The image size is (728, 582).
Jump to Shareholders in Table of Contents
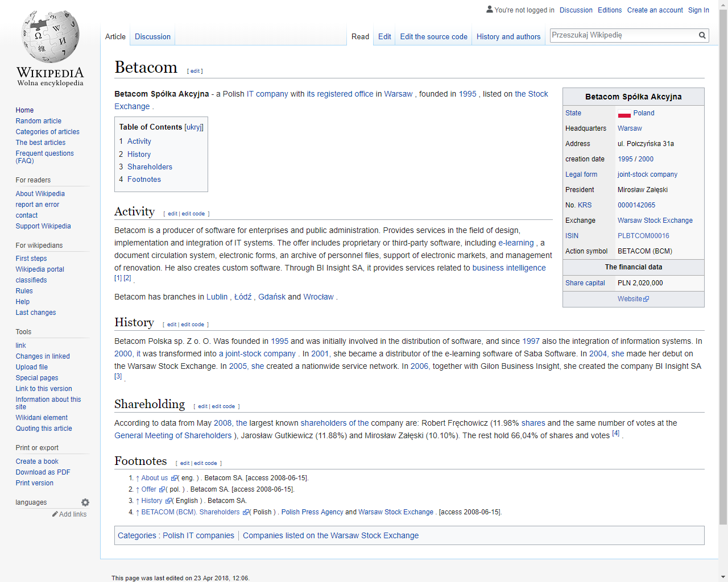coord(150,167)
